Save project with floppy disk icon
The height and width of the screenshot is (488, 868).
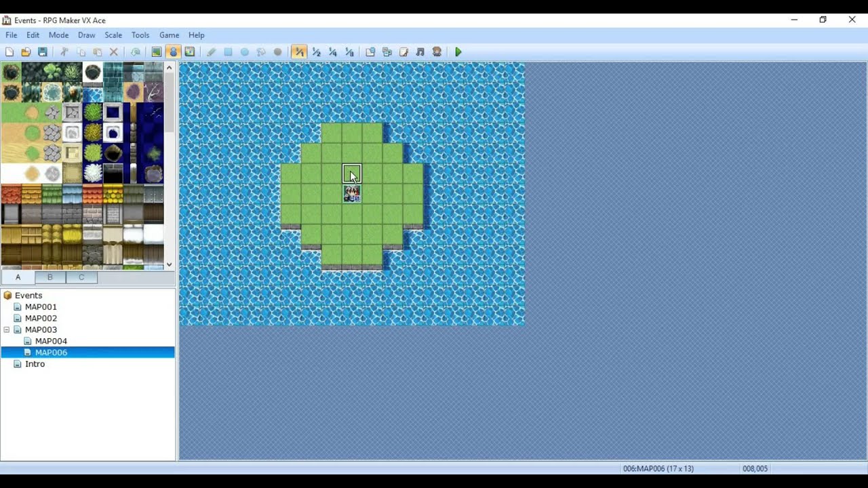[43, 52]
